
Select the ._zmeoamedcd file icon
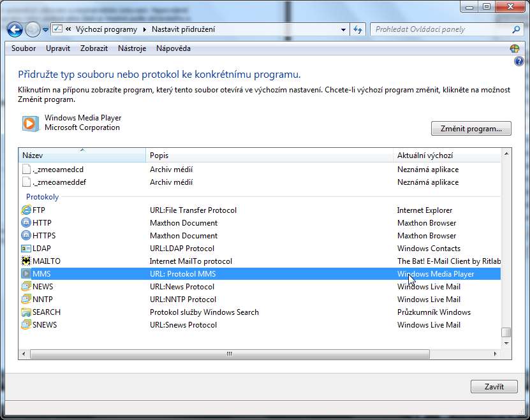[x=26, y=170]
